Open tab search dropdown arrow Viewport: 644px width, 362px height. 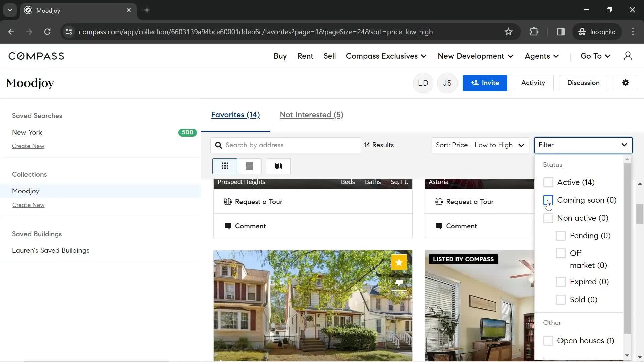10,10
